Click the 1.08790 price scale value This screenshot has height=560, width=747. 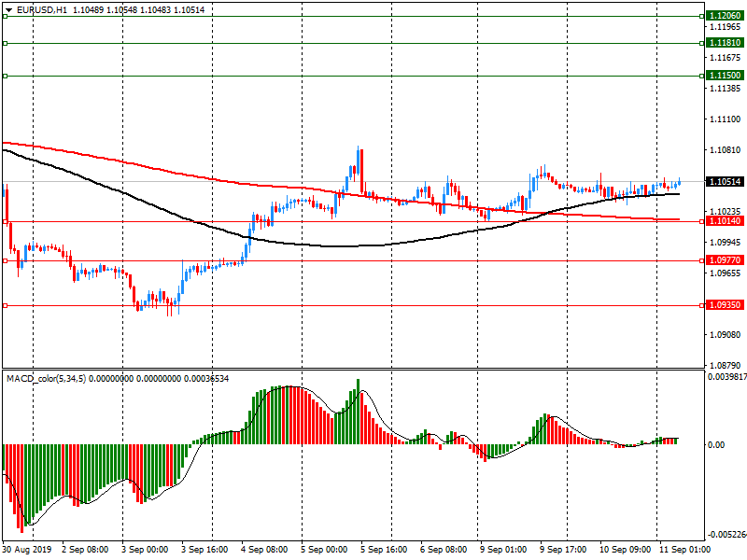click(726, 366)
